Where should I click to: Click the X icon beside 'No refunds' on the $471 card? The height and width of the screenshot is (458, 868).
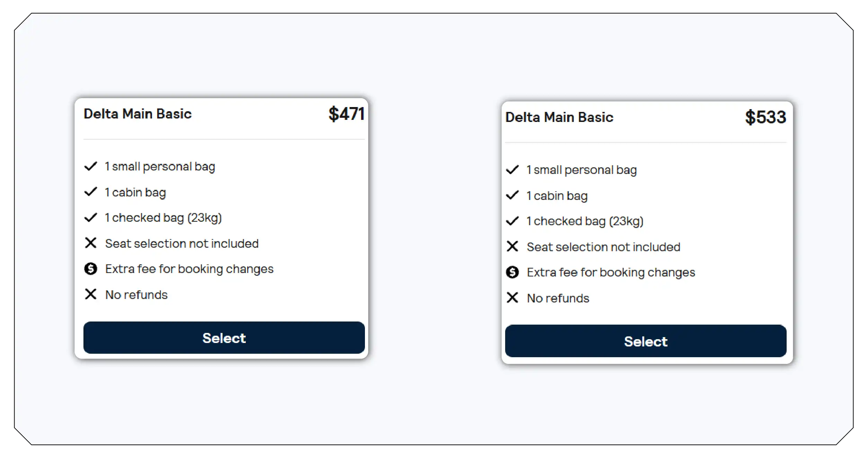coord(91,294)
